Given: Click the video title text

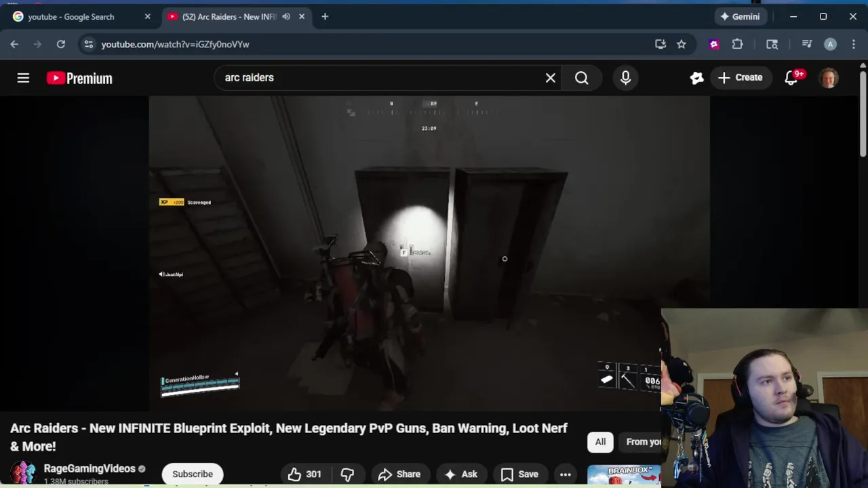Looking at the screenshot, I should (289, 437).
